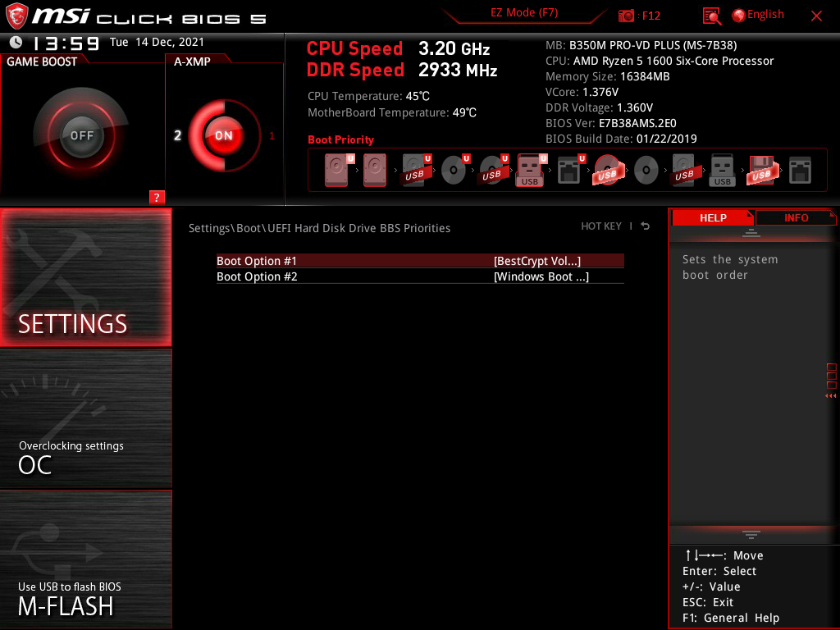Screen dimensions: 840x630
Task: Click the BIOS Ver E7B38AMS.2E0 text
Action: tap(610, 123)
